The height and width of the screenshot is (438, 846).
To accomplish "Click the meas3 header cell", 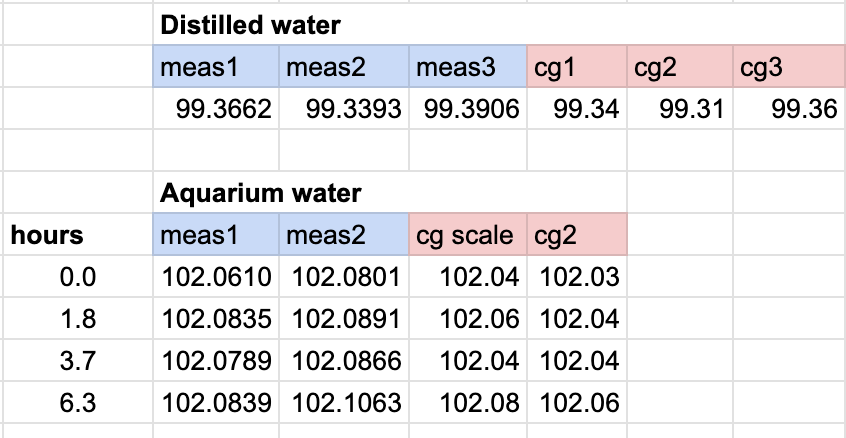I will coord(467,68).
